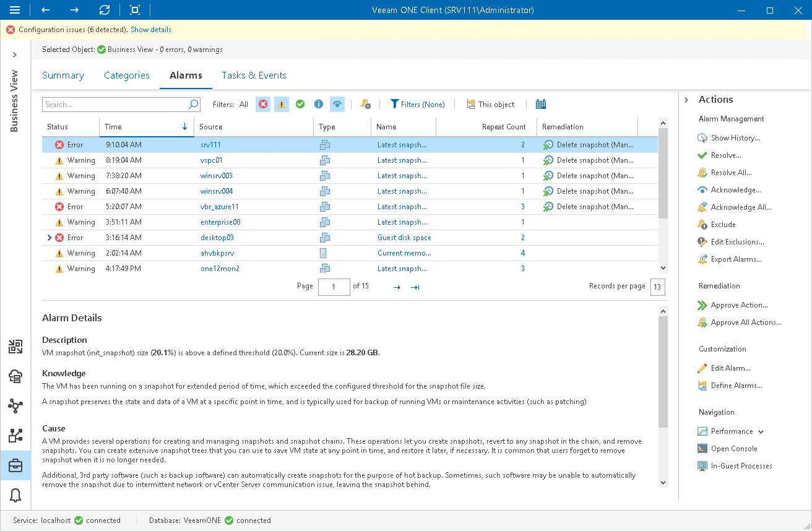Open the Business View briefcase icon

(15, 466)
